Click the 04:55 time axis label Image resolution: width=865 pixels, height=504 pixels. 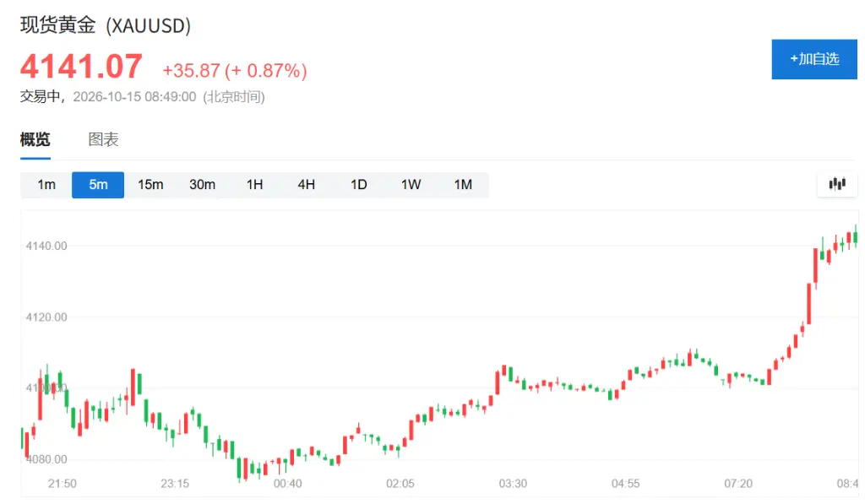pyautogui.click(x=626, y=484)
